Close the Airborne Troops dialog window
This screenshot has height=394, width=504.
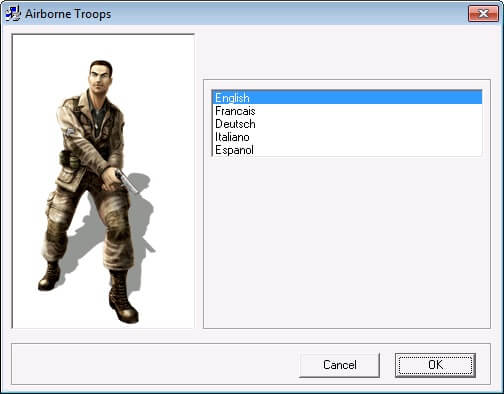[483, 13]
